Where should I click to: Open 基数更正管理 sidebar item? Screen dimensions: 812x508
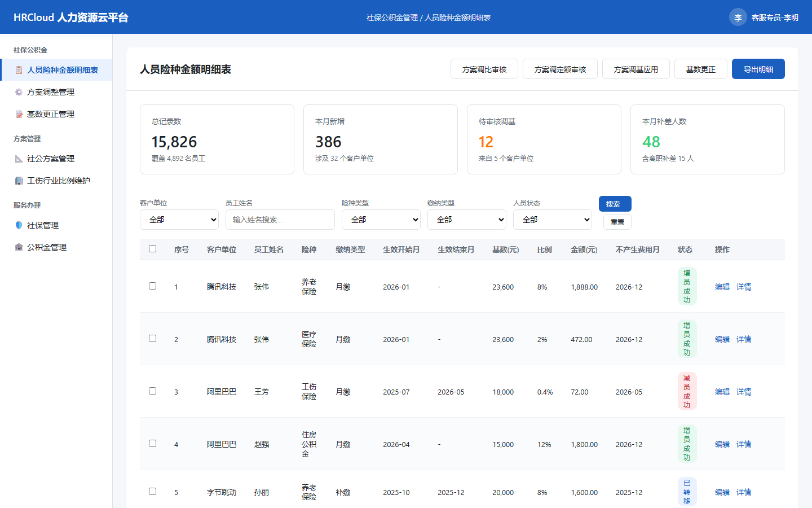tap(56, 114)
